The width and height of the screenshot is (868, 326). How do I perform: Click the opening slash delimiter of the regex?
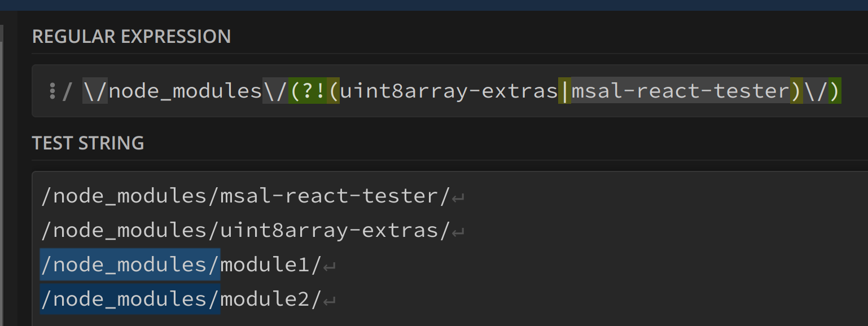(68, 91)
